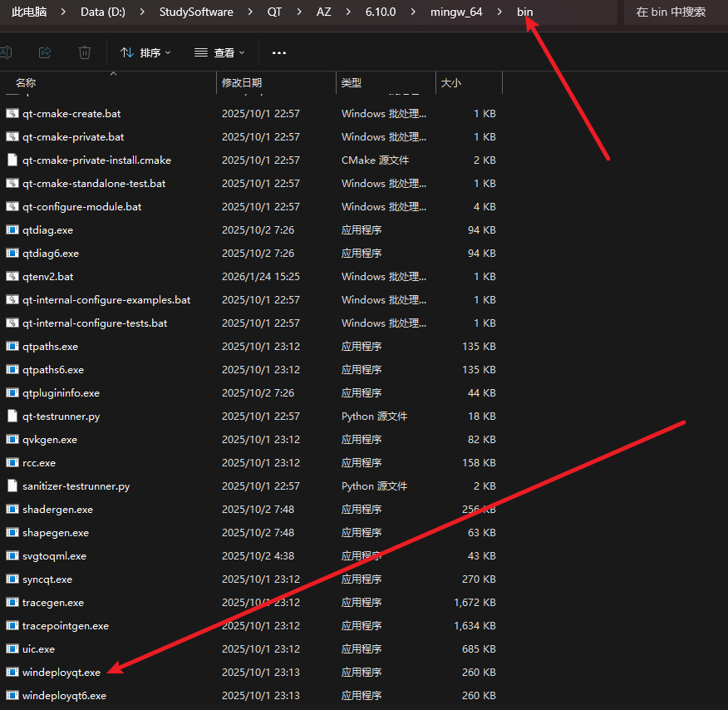Select the qt-internal-configure-examples.bat file icon
This screenshot has height=710, width=728.
coord(12,299)
